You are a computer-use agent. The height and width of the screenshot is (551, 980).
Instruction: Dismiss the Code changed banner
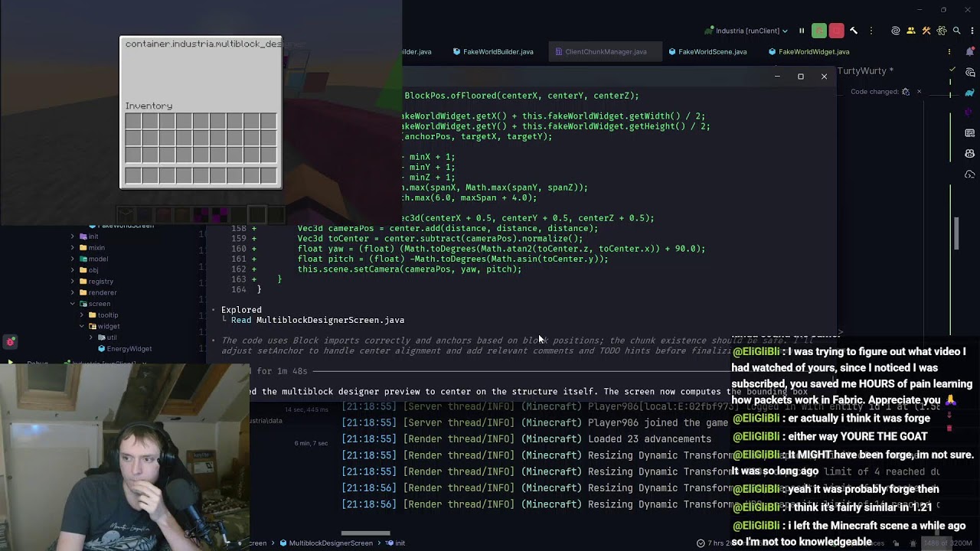coord(920,92)
